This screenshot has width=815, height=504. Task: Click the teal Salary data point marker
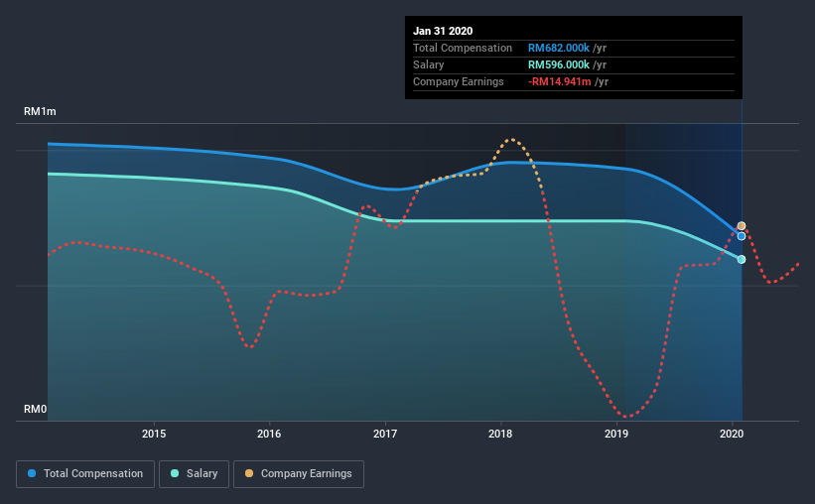742,259
